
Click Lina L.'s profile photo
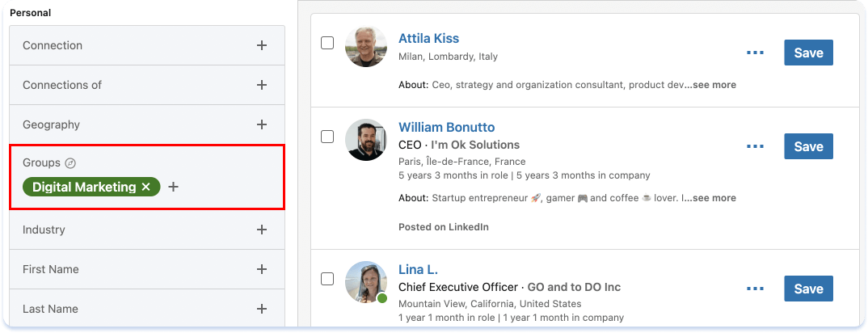coord(365,282)
